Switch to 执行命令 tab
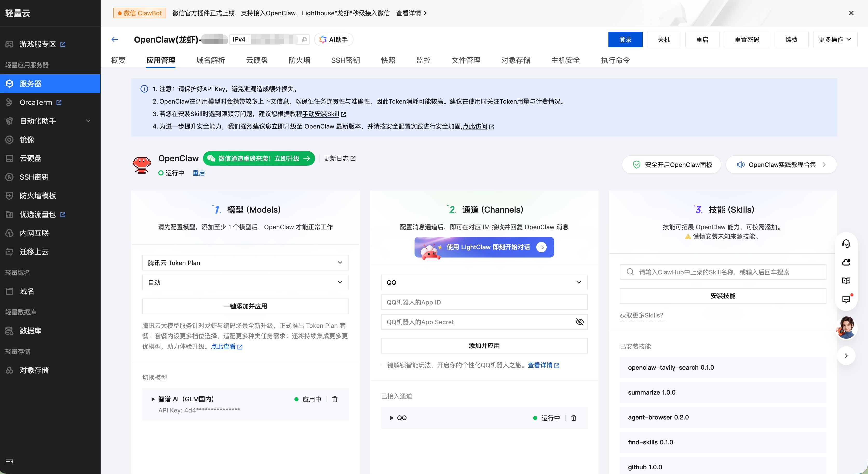The width and height of the screenshot is (868, 474). (615, 60)
